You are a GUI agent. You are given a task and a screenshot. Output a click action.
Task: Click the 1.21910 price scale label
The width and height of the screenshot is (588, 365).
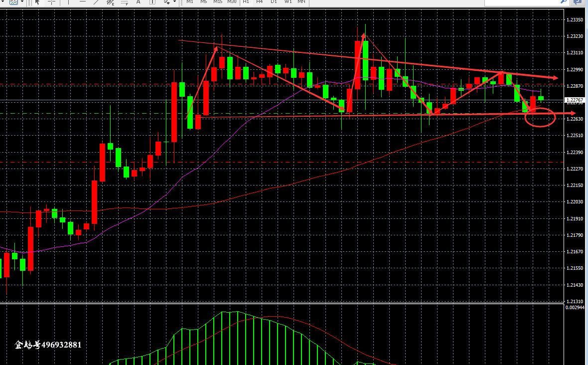pyautogui.click(x=575, y=219)
